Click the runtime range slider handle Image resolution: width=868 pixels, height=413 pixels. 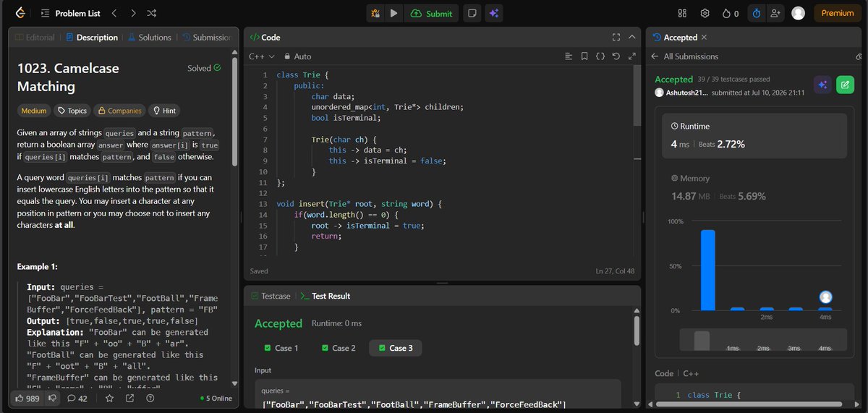pyautogui.click(x=702, y=340)
